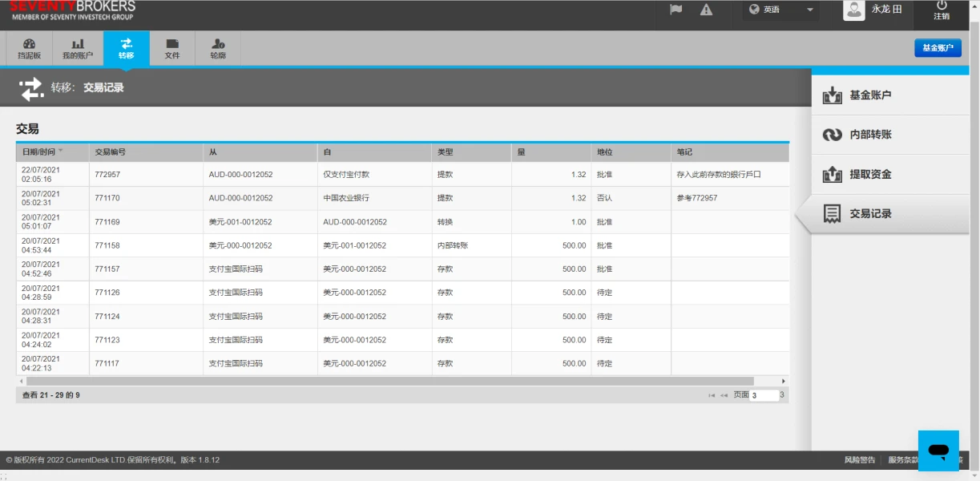The width and height of the screenshot is (980, 481).
Task: Click the flag icon in header
Action: [x=676, y=10]
